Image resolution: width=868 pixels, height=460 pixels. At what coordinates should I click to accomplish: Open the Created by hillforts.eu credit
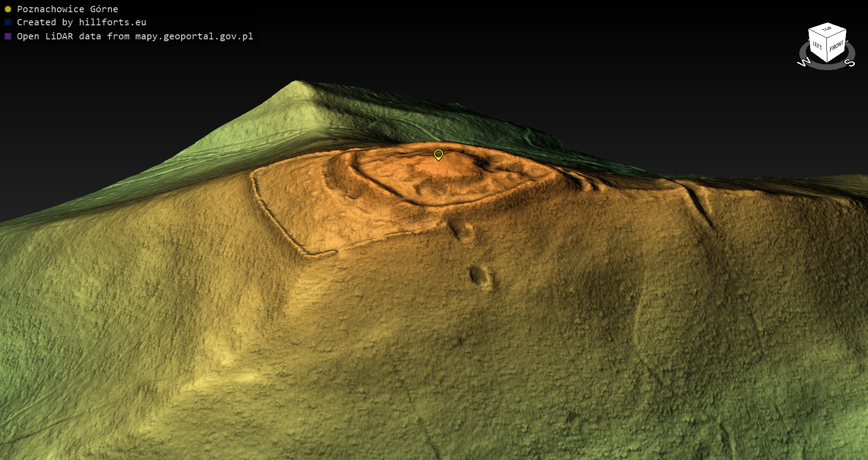click(81, 22)
